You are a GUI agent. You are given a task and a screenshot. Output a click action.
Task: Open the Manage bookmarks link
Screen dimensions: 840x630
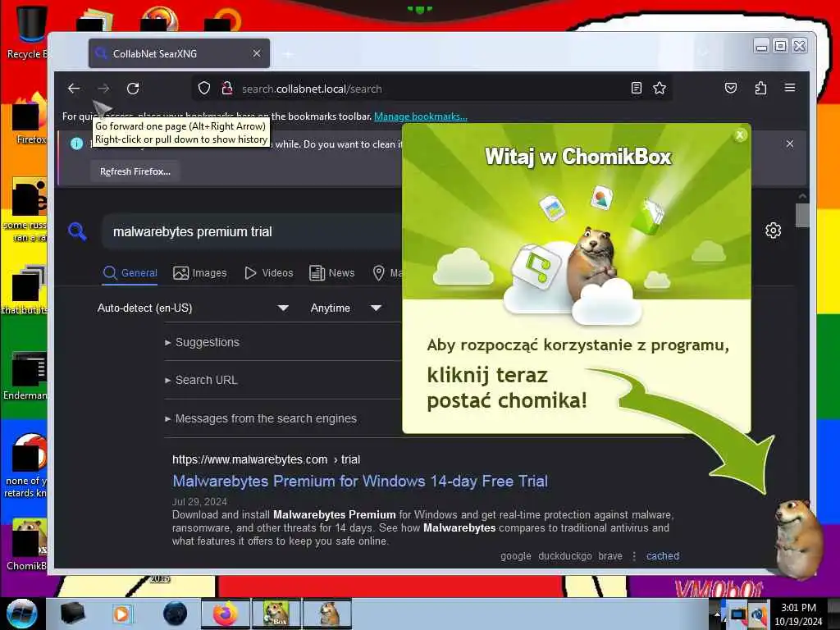click(421, 116)
